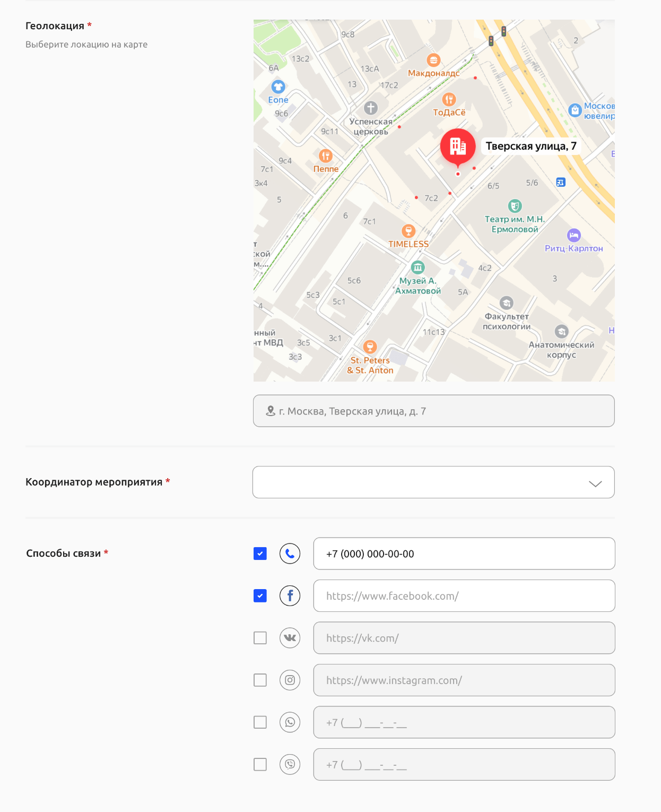Screen dimensions: 661x812
Task: Click the address field with Тверская улица
Action: pos(433,411)
